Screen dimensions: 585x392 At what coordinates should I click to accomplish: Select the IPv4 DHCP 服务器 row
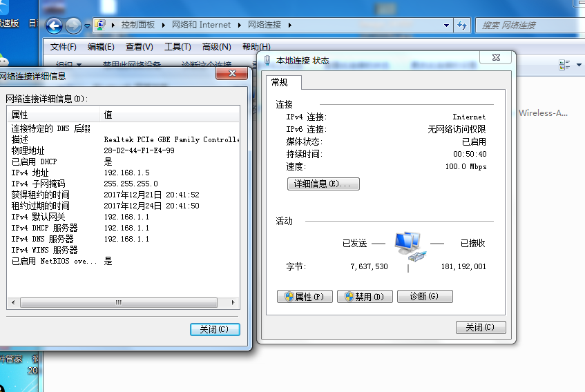(124, 228)
